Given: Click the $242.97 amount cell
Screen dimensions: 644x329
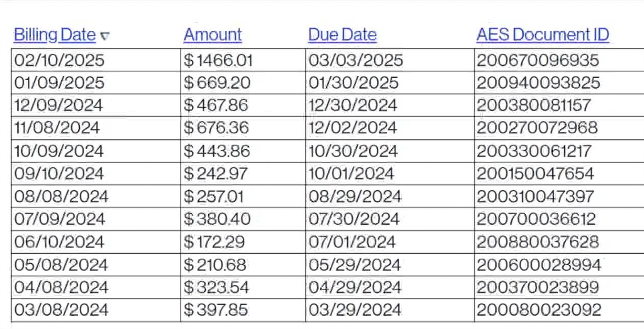Looking at the screenshot, I should (243, 173).
